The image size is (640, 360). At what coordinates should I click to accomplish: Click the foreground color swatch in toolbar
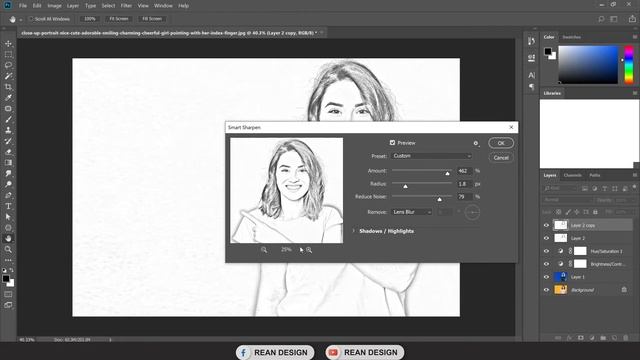click(x=6, y=279)
